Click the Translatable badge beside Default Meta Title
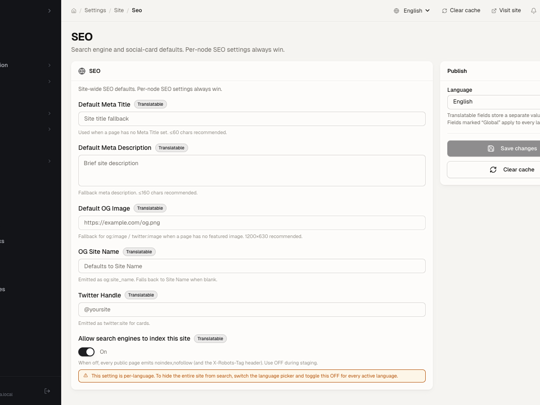540x405 pixels. (x=150, y=104)
